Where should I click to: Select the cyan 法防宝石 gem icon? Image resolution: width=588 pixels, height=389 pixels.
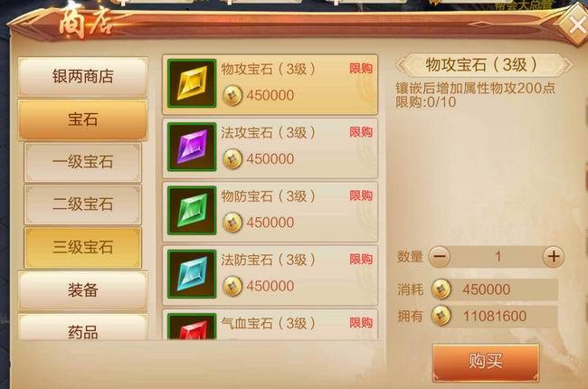tap(192, 274)
